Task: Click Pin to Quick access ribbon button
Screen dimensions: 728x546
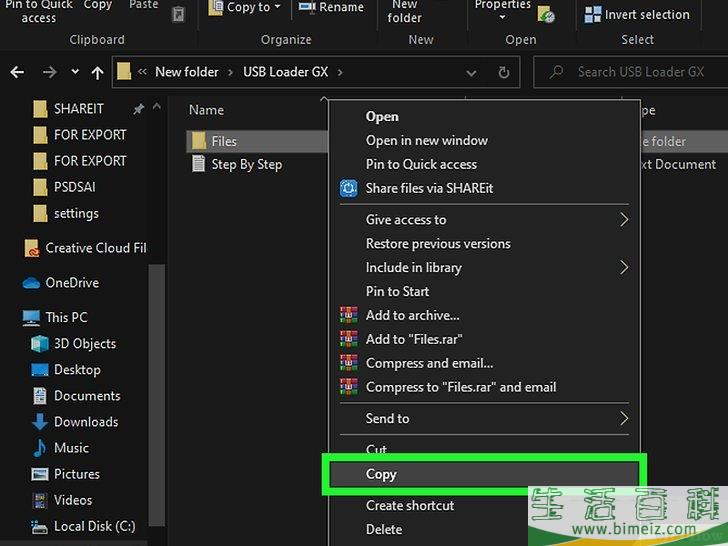Action: pyautogui.click(x=39, y=12)
